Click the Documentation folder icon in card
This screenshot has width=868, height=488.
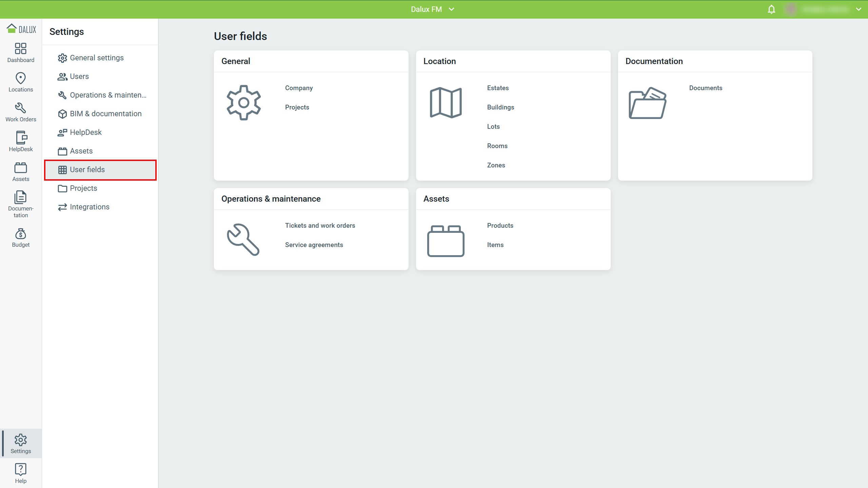tap(647, 103)
